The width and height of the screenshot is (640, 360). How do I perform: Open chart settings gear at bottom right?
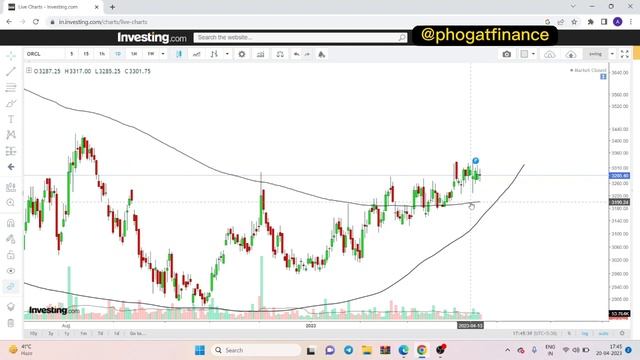622,333
